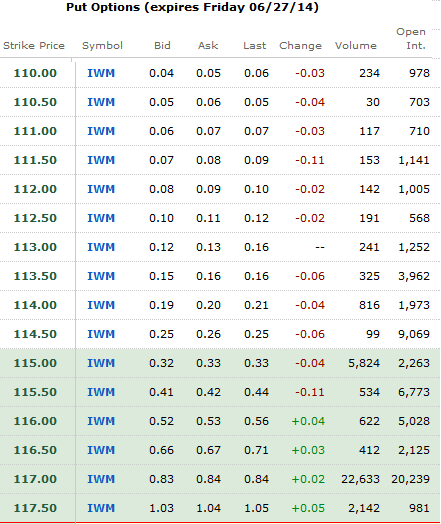Screen dimensions: 441x524
Task: Click bid 1.03 in 117.50 row
Action: [x=161, y=508]
